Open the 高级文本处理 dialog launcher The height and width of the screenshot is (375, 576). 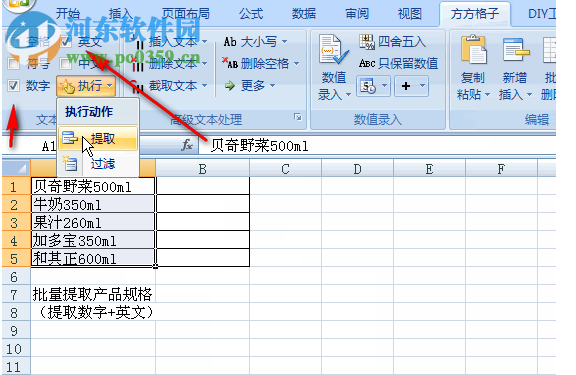coord(298,117)
